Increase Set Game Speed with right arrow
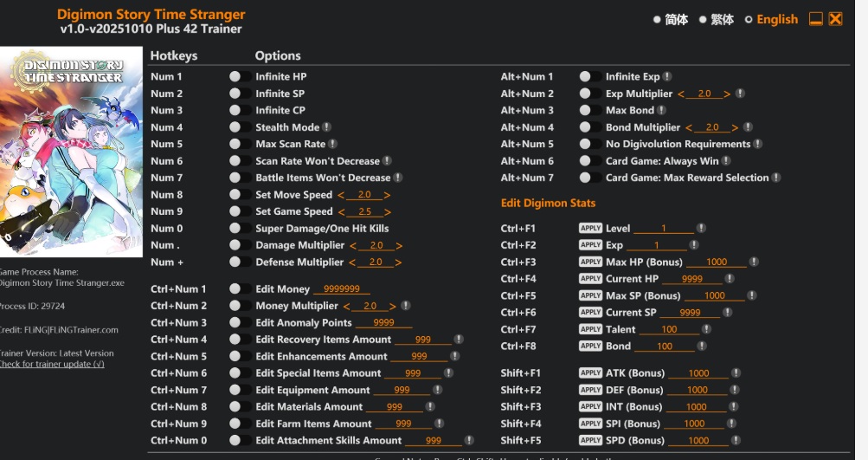 click(388, 211)
